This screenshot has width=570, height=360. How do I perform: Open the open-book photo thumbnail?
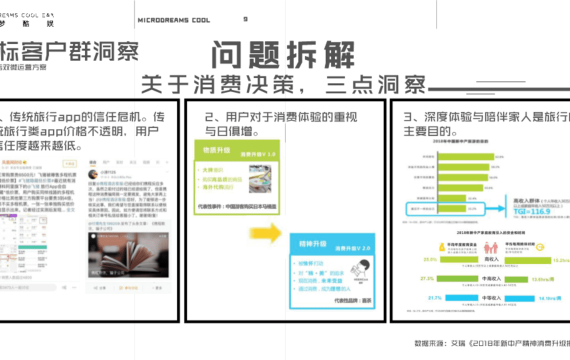coord(128,255)
